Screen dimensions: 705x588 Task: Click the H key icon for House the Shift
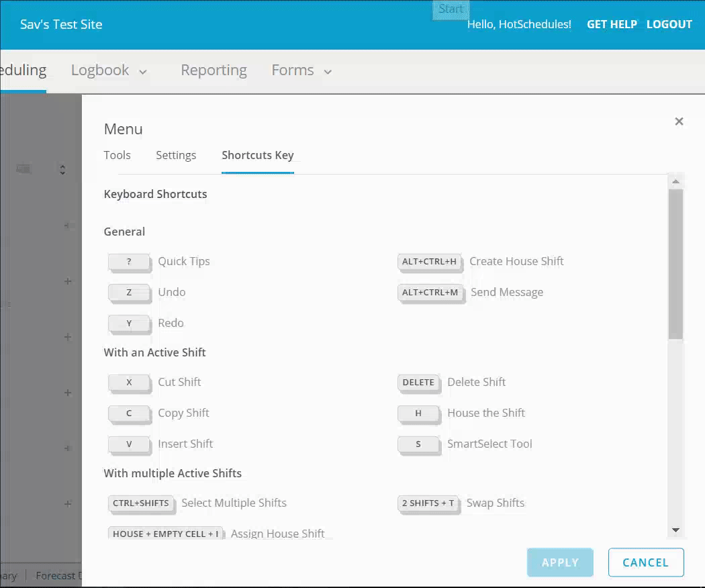418,413
